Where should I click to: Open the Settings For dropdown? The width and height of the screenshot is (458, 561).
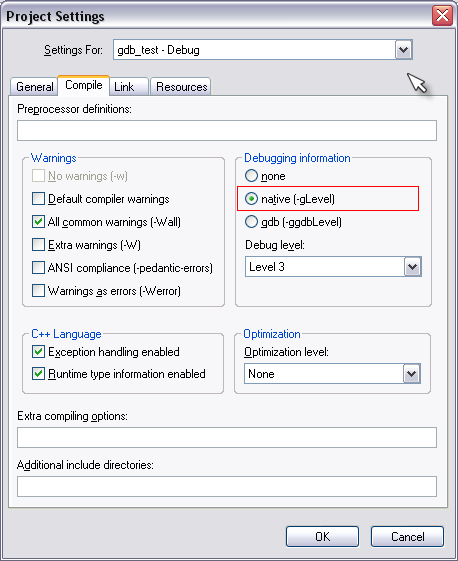tap(404, 50)
